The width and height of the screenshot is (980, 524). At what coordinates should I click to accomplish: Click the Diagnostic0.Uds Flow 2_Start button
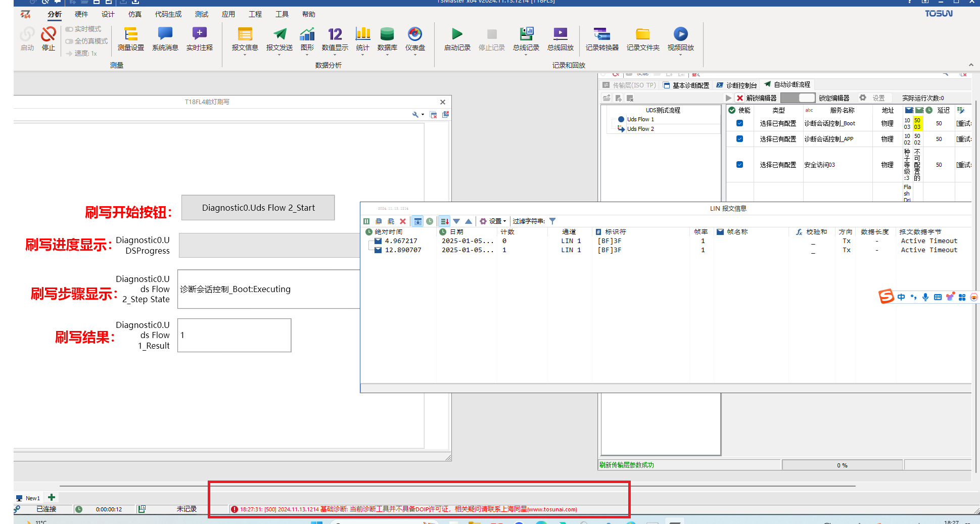(258, 208)
